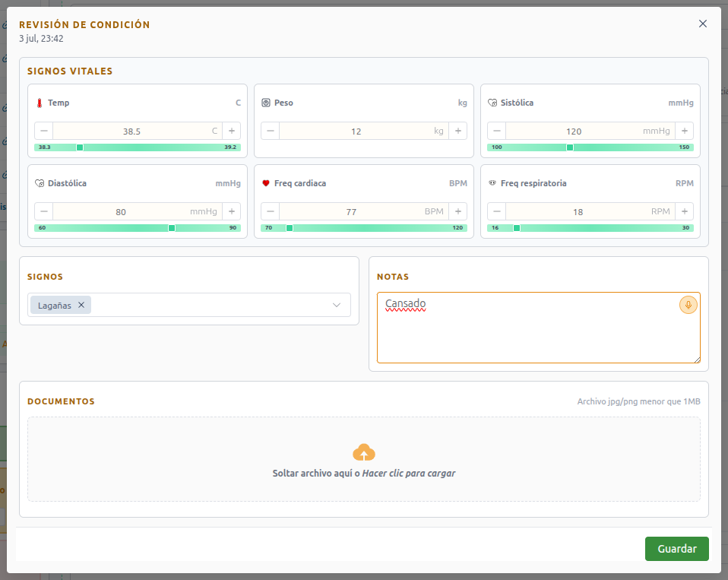The width and height of the screenshot is (728, 580).
Task: Save the review with Guardar button
Action: pos(676,548)
